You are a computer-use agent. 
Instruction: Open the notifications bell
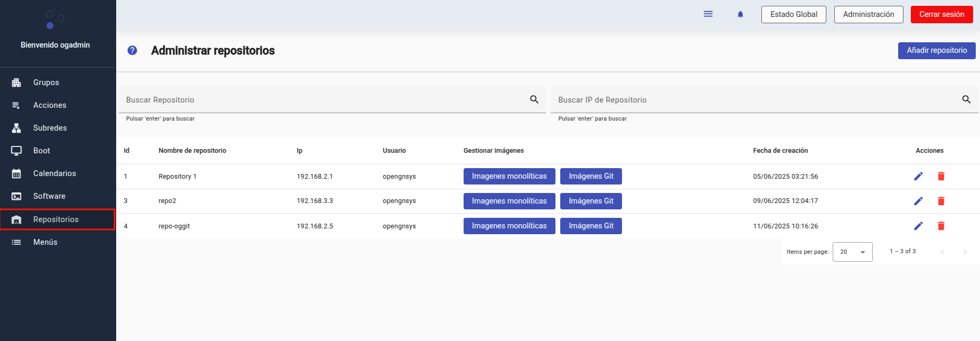click(x=740, y=14)
